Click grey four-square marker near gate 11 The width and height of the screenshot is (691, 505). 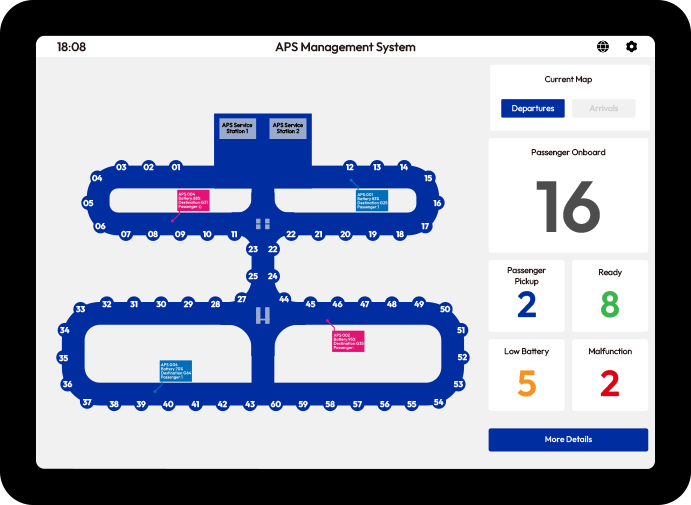pyautogui.click(x=263, y=224)
